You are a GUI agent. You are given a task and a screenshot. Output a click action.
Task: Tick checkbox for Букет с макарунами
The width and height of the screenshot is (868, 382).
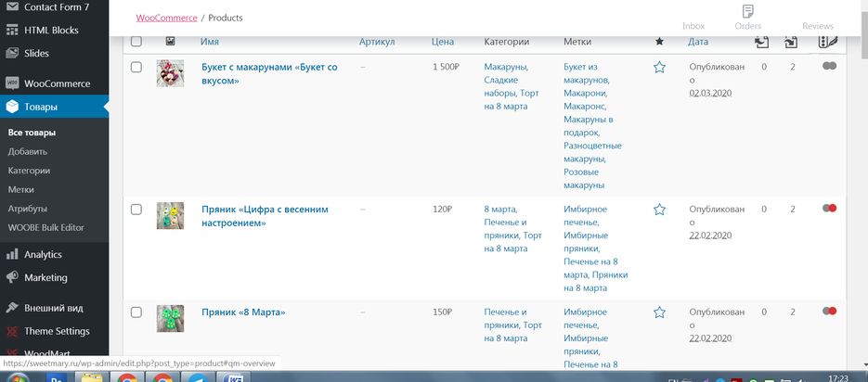(136, 68)
